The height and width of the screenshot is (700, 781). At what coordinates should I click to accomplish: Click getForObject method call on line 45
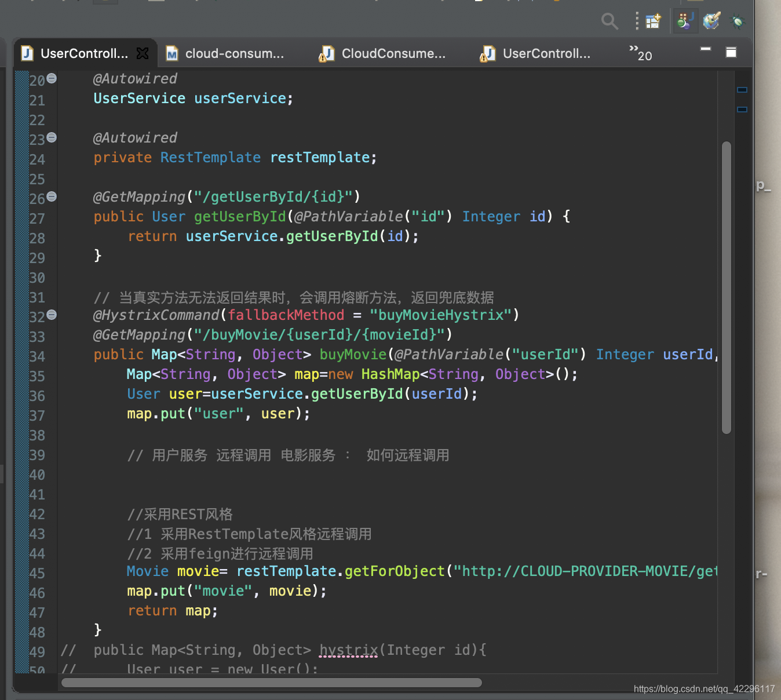(395, 571)
